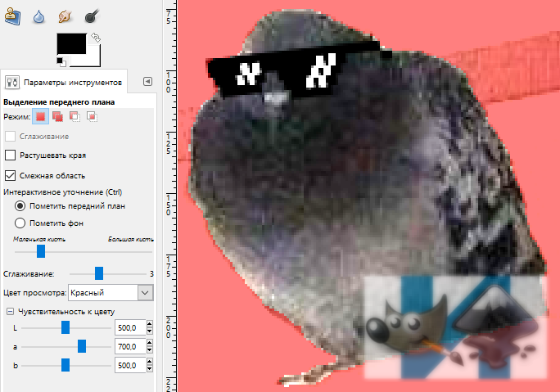Viewport: 560px width, 392px height.
Task: Select the Dodge/Burn tool
Action: (x=92, y=16)
